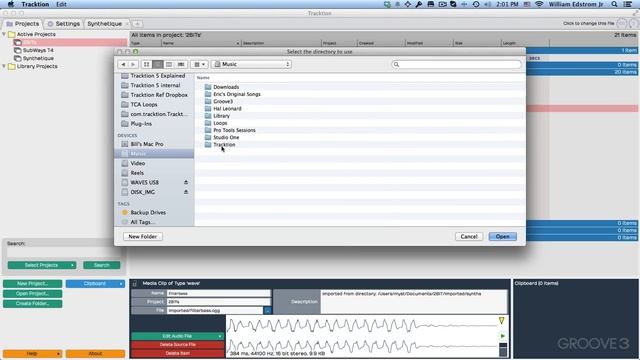Collapse the Library Projects tree
640x360 pixels.
tap(4, 66)
